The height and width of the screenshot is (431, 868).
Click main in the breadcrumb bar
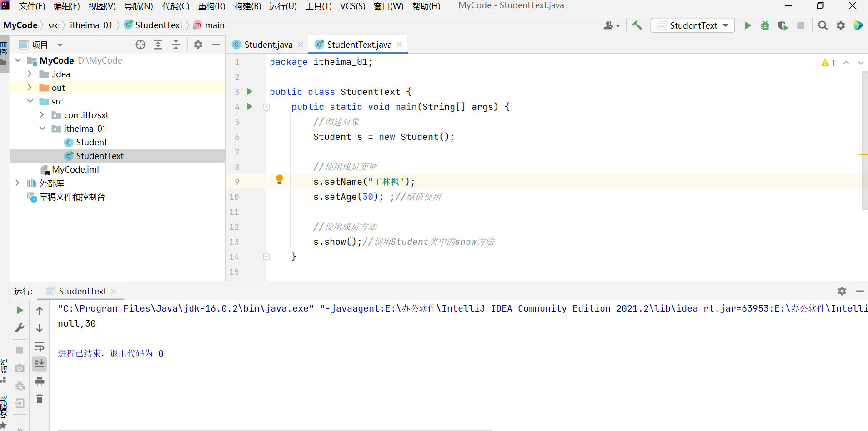click(x=215, y=25)
